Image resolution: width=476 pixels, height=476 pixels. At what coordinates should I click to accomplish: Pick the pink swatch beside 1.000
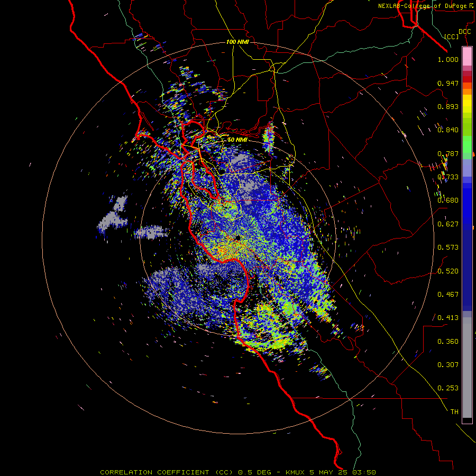click(x=467, y=57)
